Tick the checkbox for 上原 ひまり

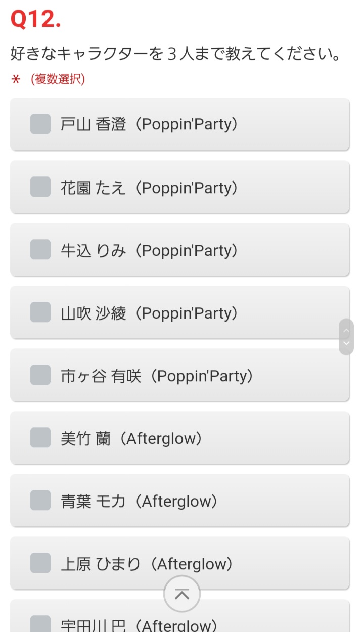[40, 563]
